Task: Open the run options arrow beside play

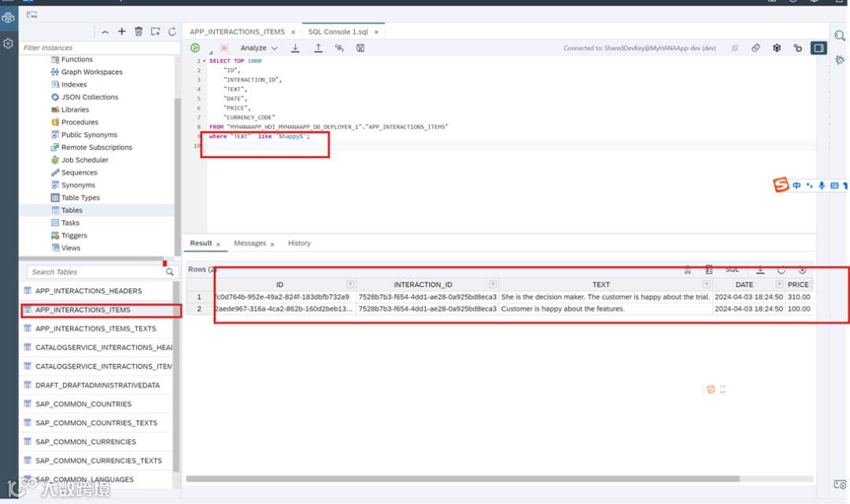Action: coord(210,52)
